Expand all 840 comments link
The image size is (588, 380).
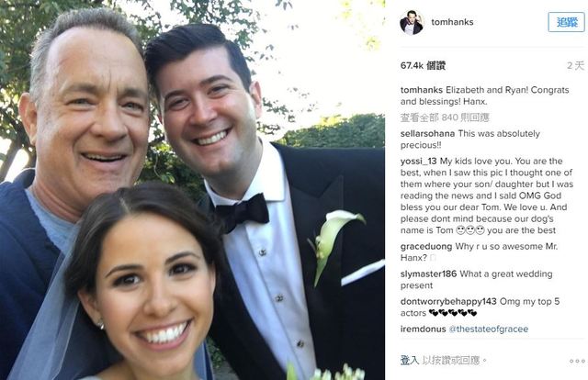point(445,117)
